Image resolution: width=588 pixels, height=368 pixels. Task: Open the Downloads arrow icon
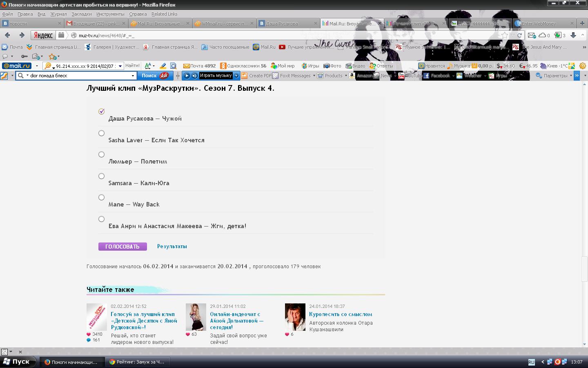pos(573,35)
